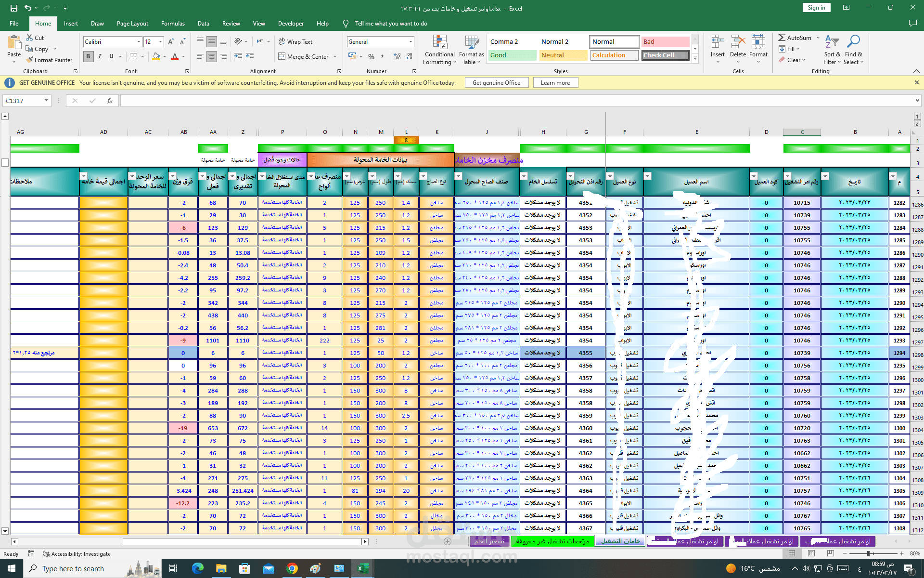Apply the Good cell style swatch

512,55
